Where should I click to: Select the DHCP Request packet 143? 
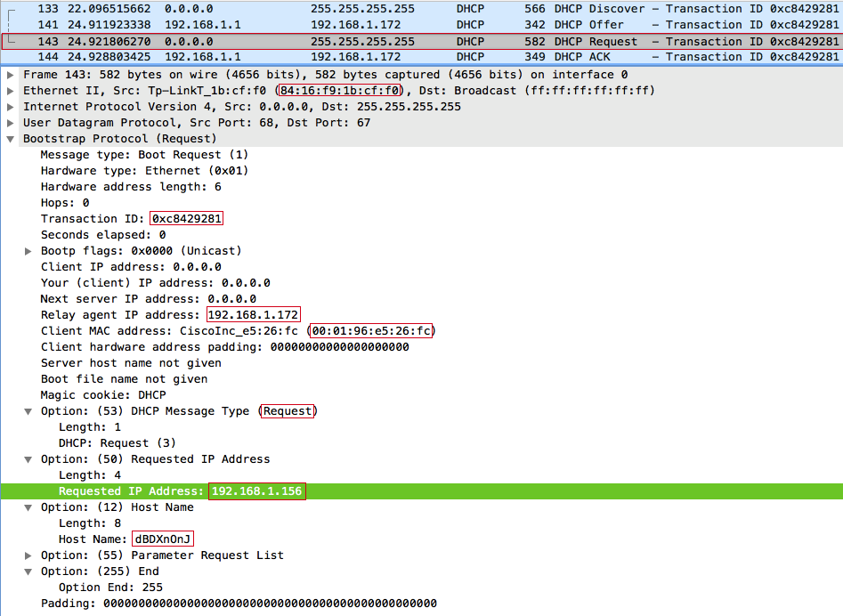pyautogui.click(x=422, y=41)
